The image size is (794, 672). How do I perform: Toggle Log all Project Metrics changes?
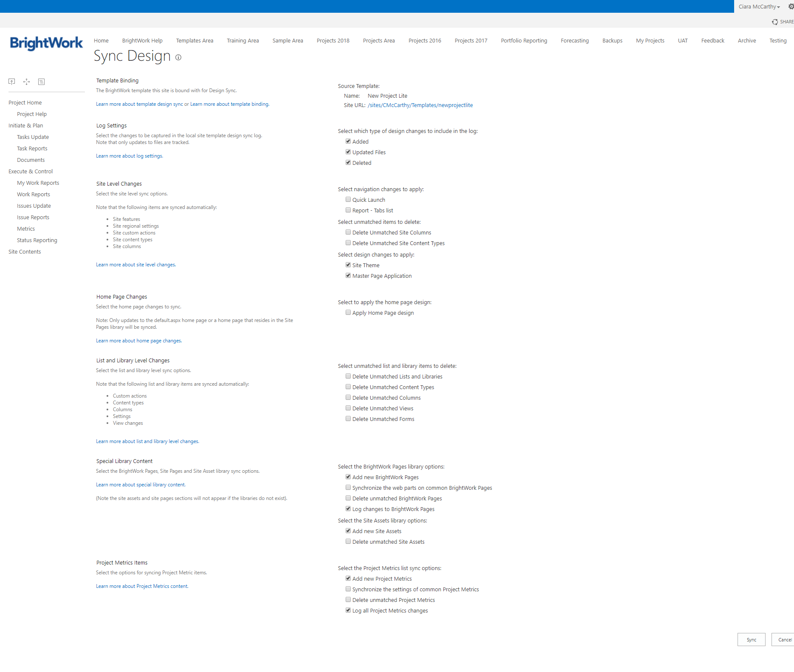tap(348, 610)
